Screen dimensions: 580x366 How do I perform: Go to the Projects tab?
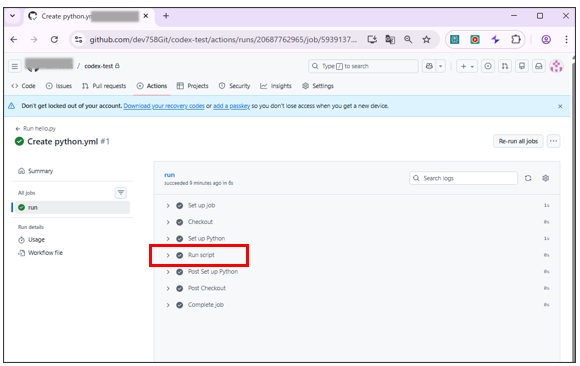point(193,86)
